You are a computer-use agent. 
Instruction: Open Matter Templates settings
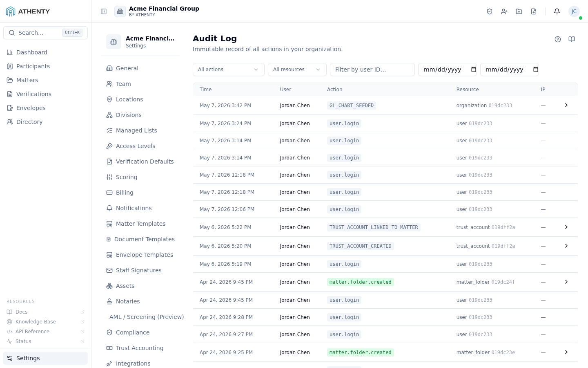[140, 224]
